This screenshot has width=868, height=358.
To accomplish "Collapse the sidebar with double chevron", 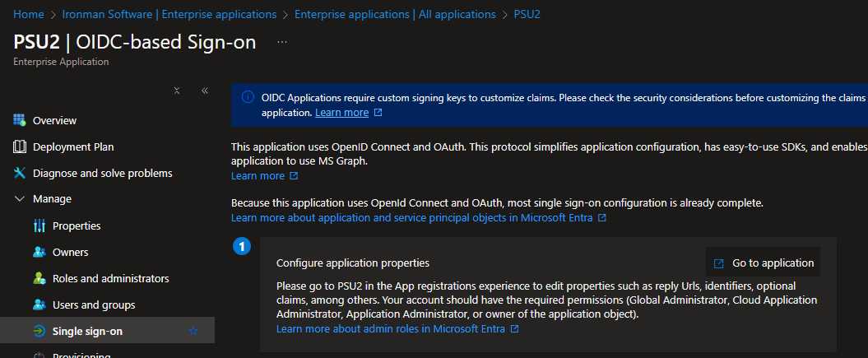I will 204,91.
